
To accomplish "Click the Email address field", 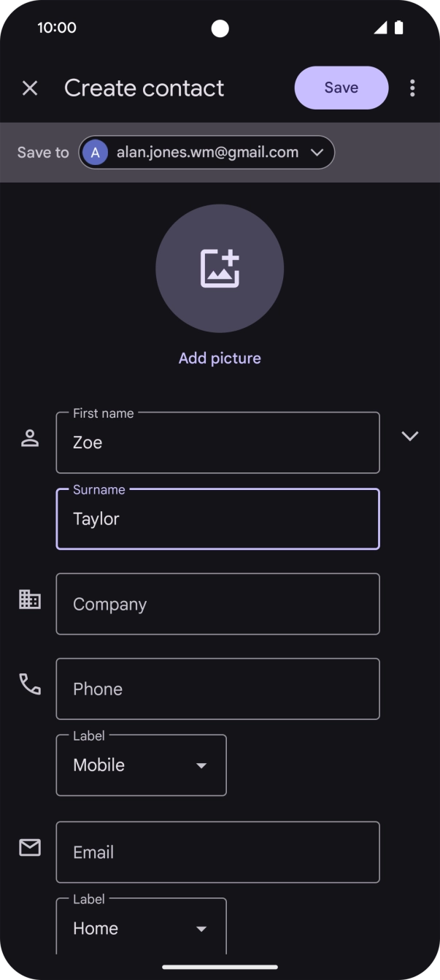I will [217, 852].
